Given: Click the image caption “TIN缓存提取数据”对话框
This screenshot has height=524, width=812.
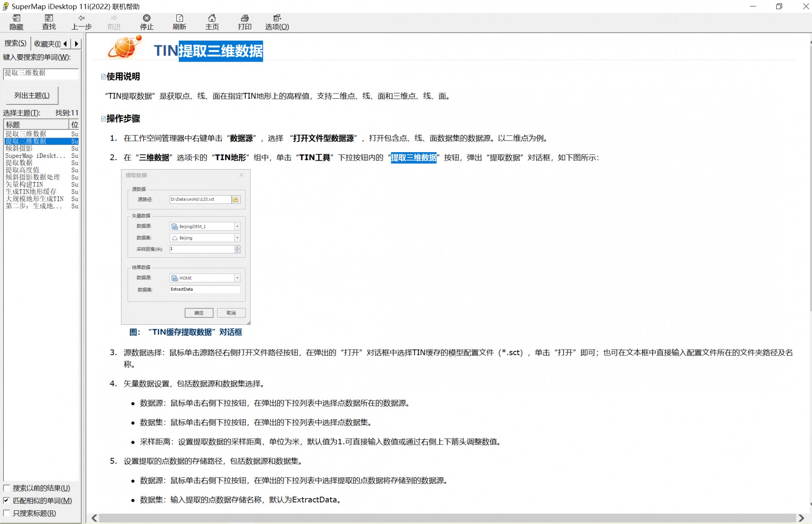Looking at the screenshot, I should click(x=185, y=332).
